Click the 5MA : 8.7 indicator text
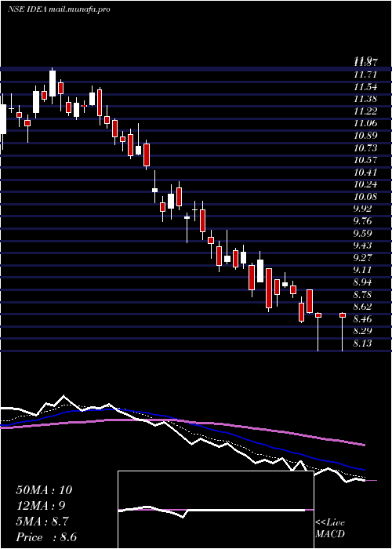 pyautogui.click(x=42, y=522)
